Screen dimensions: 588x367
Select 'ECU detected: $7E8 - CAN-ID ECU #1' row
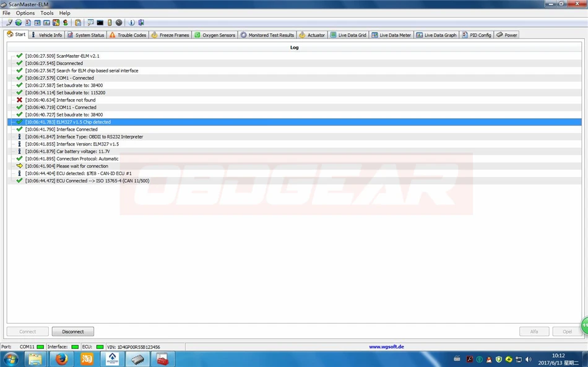[x=294, y=173]
